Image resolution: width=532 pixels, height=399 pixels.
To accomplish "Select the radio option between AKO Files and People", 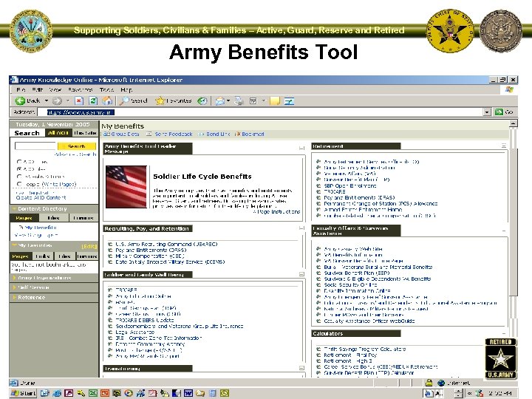I will [x=19, y=177].
